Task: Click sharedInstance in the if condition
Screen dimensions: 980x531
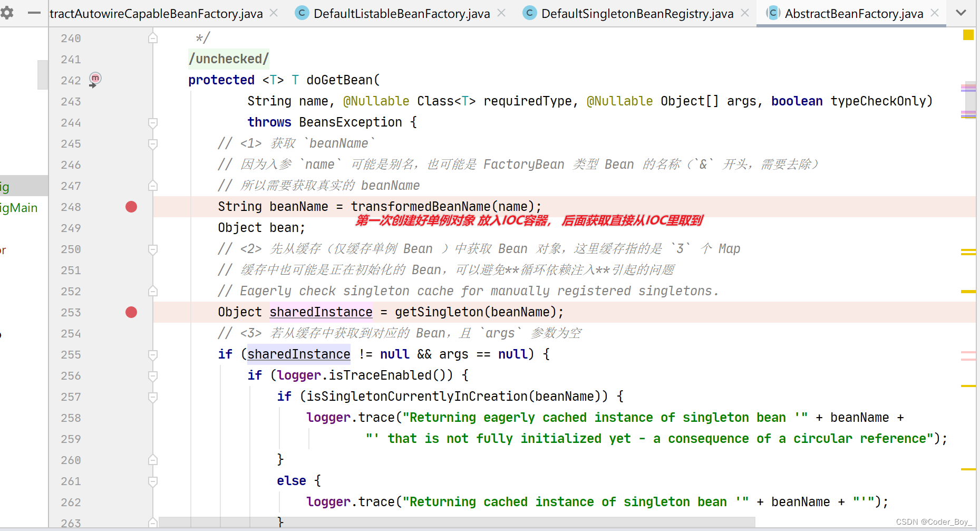Action: coord(299,354)
